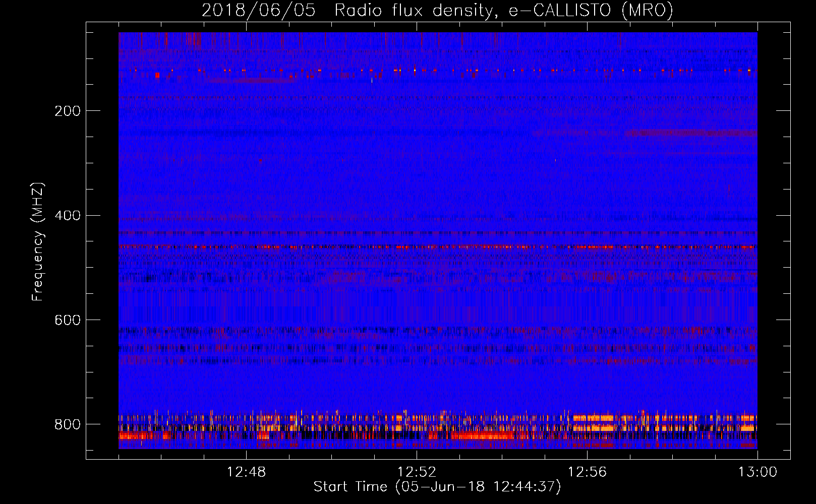Click the 12:48 time tick label

[247, 472]
